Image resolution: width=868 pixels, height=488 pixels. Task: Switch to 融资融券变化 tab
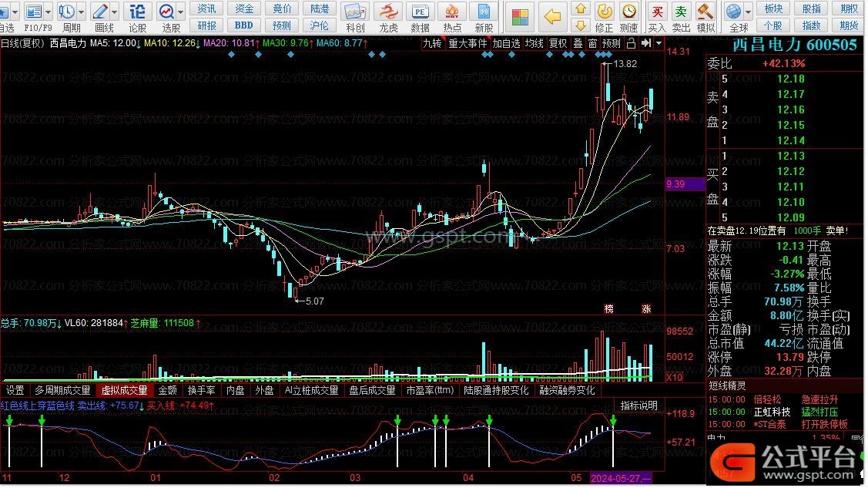coord(567,391)
